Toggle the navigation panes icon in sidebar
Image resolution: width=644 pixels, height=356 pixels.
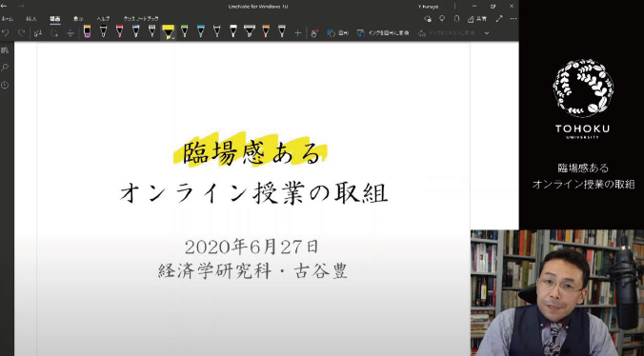5,50
